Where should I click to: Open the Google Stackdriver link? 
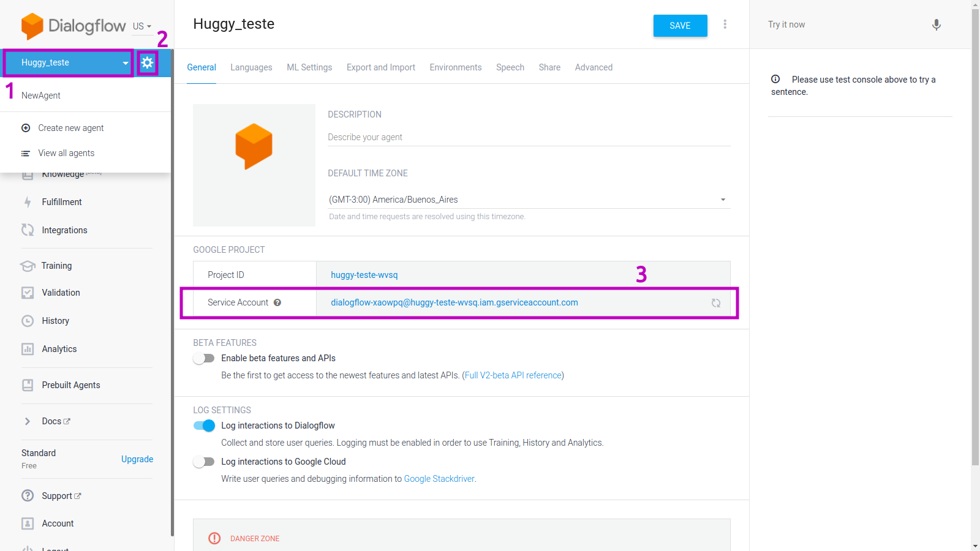(439, 479)
